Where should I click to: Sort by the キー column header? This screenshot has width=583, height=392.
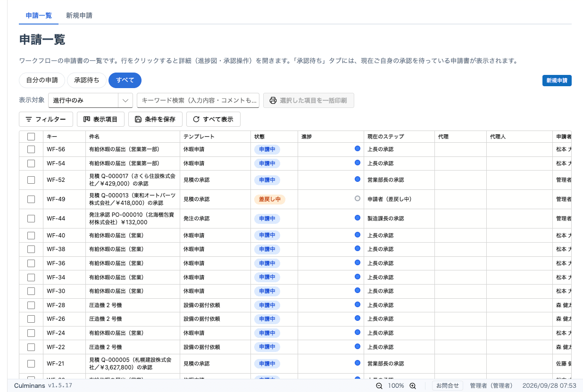coord(64,137)
